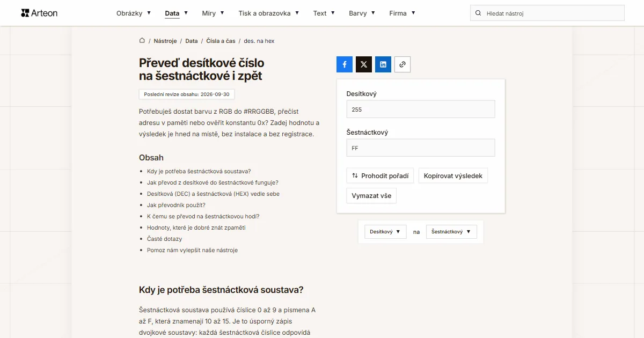Copy page link via chain icon
The height and width of the screenshot is (338, 644).
402,64
